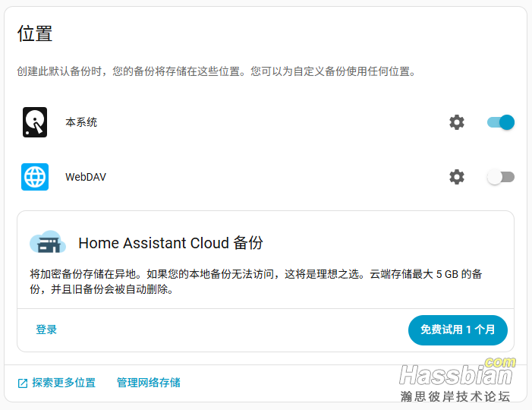532x410 pixels.
Task: Open the 管理网络存储 link
Action: tap(149, 383)
